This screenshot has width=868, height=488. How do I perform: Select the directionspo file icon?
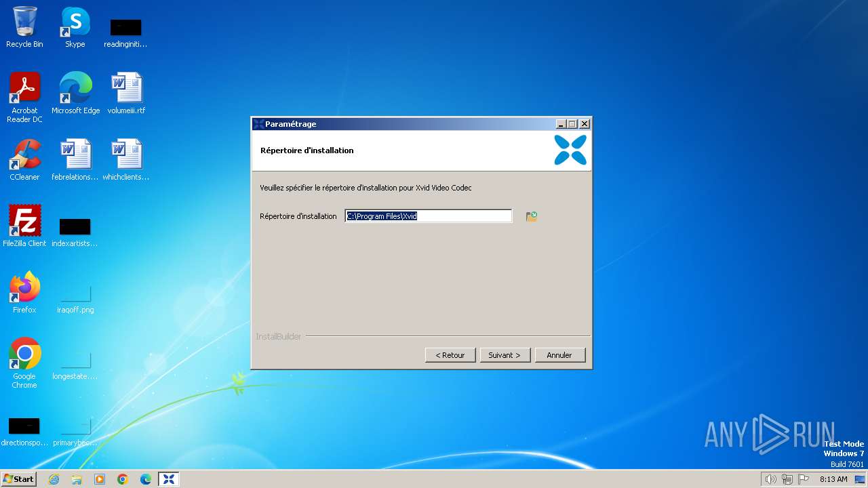tap(24, 431)
